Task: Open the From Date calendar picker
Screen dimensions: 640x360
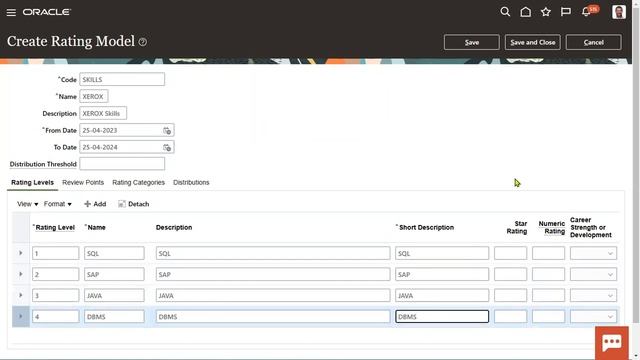Action: click(x=167, y=131)
